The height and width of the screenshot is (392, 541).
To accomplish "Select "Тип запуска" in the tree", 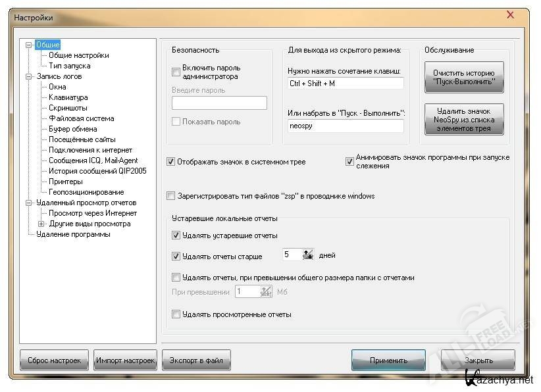I will point(69,66).
